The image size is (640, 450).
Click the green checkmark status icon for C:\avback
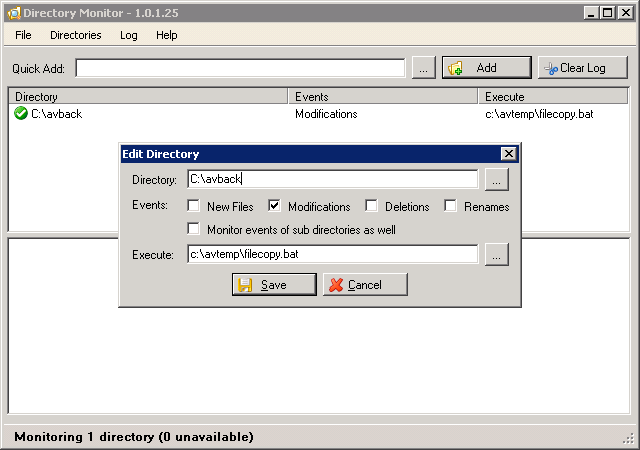(20, 114)
